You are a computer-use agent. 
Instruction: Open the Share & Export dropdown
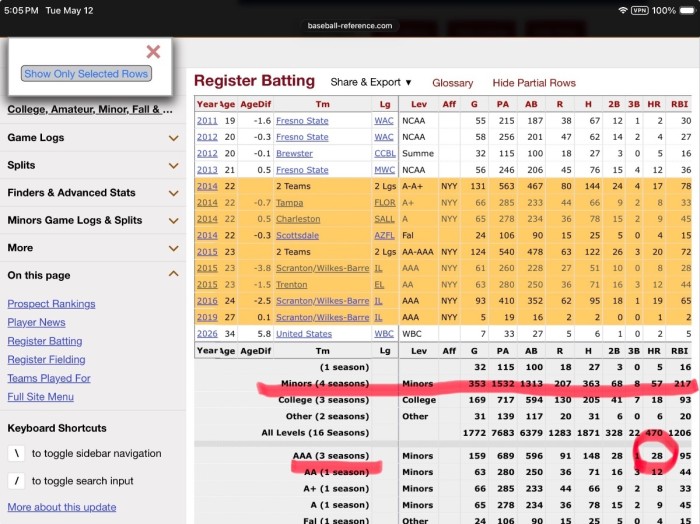coord(371,83)
